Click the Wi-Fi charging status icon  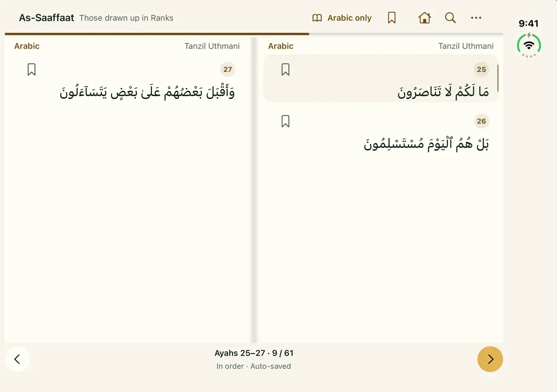529,45
